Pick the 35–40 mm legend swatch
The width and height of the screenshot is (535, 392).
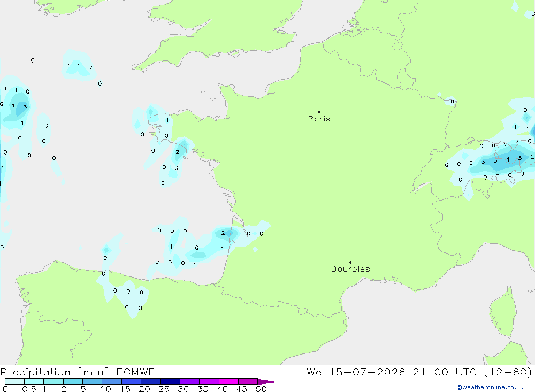tap(209, 381)
